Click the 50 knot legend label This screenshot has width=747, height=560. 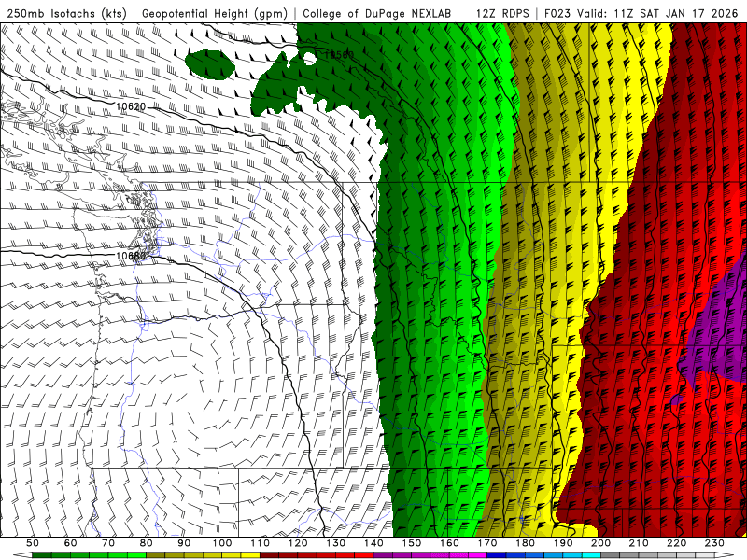tap(33, 543)
